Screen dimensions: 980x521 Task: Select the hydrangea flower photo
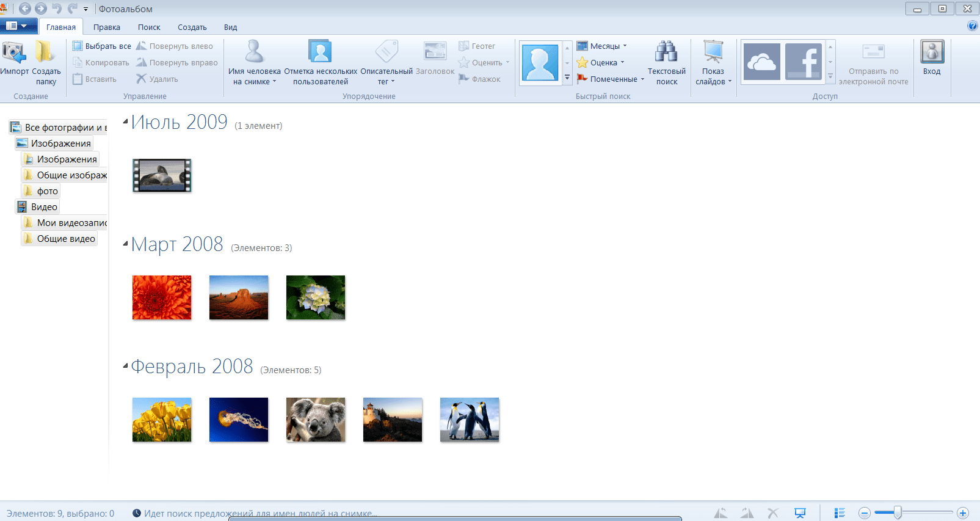(316, 297)
